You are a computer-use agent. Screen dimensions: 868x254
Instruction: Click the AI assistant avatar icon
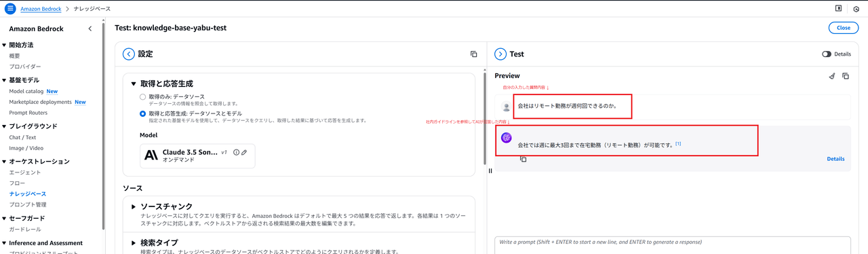[x=506, y=138]
